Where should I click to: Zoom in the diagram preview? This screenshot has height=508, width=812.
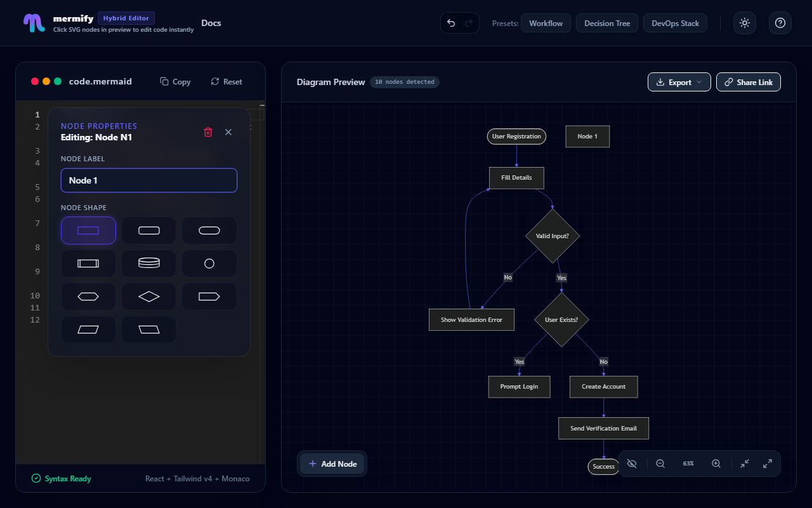pos(716,464)
